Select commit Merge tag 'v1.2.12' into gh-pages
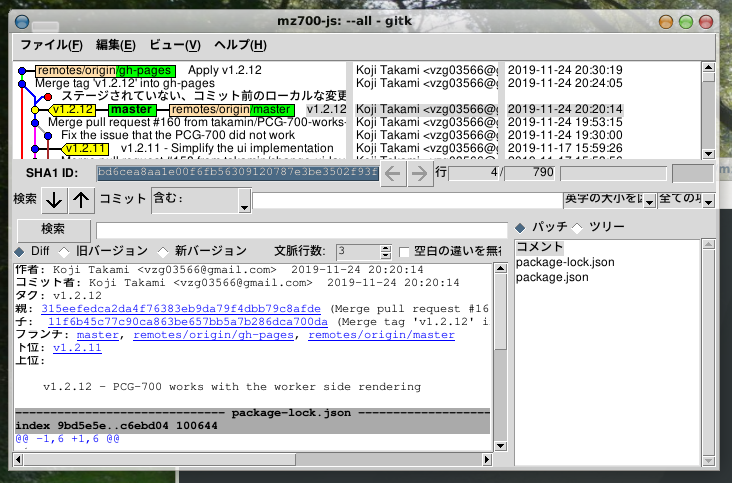The image size is (732, 483). (x=125, y=84)
